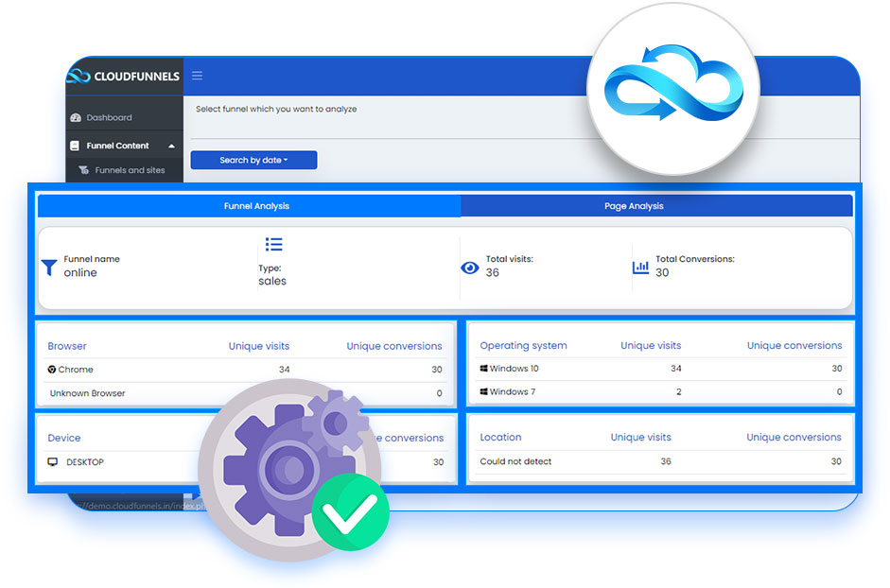The height and width of the screenshot is (588, 890).
Task: Click the funnel icon beside Funnel name
Action: [x=49, y=268]
